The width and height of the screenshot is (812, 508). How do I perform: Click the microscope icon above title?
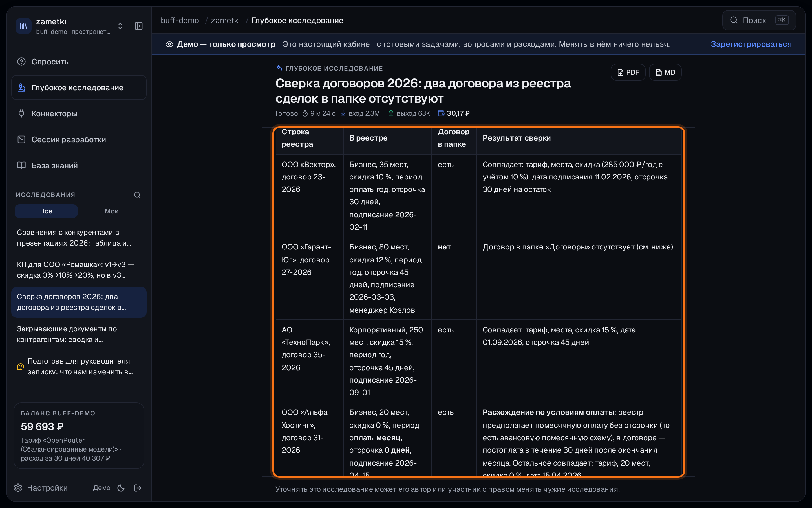(279, 68)
